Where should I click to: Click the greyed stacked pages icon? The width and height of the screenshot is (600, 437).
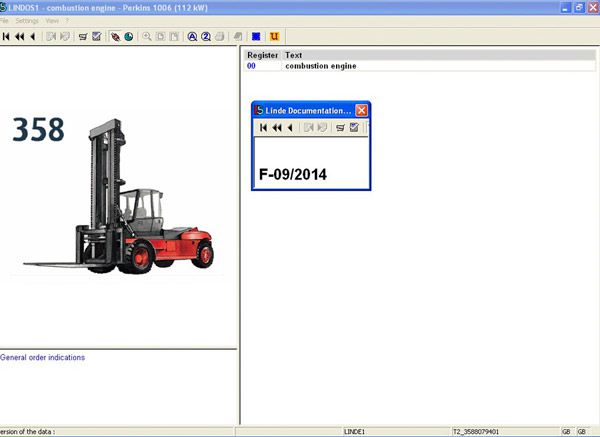pyautogui.click(x=238, y=36)
